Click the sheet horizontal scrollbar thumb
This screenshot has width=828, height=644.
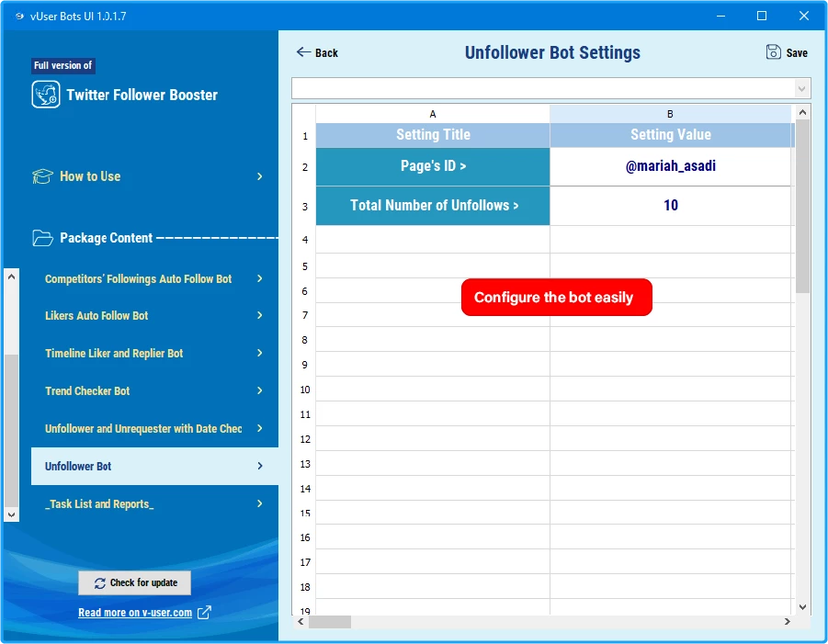click(330, 622)
